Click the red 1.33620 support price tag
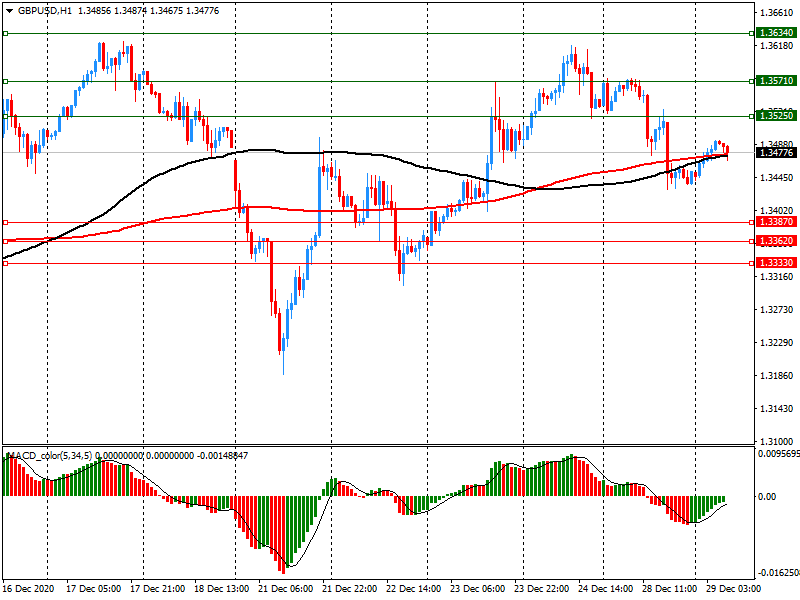Image resolution: width=800 pixels, height=600 pixels. (x=777, y=241)
